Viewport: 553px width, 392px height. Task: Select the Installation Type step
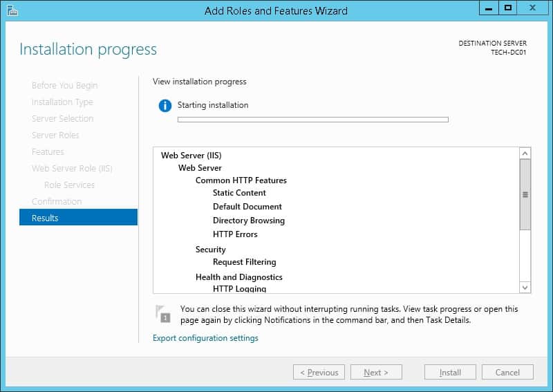coord(62,102)
